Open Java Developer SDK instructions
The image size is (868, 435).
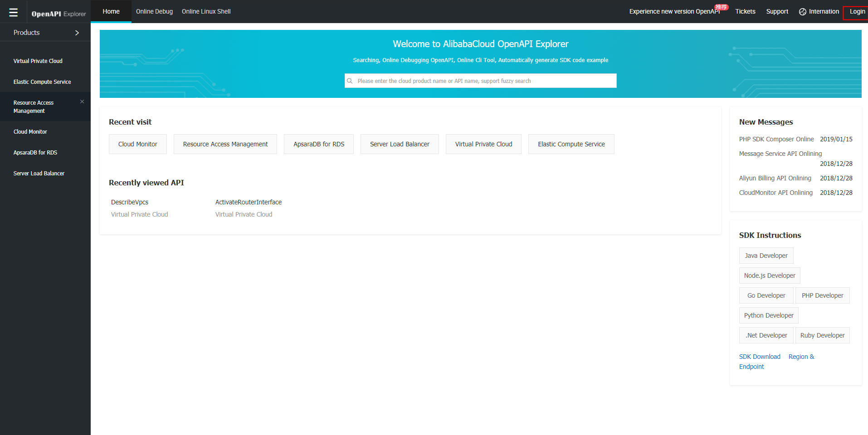766,256
